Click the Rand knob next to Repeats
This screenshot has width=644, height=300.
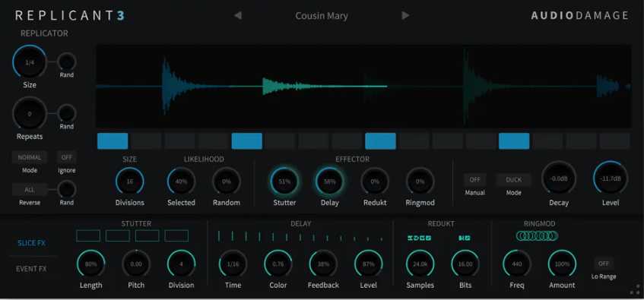67,113
